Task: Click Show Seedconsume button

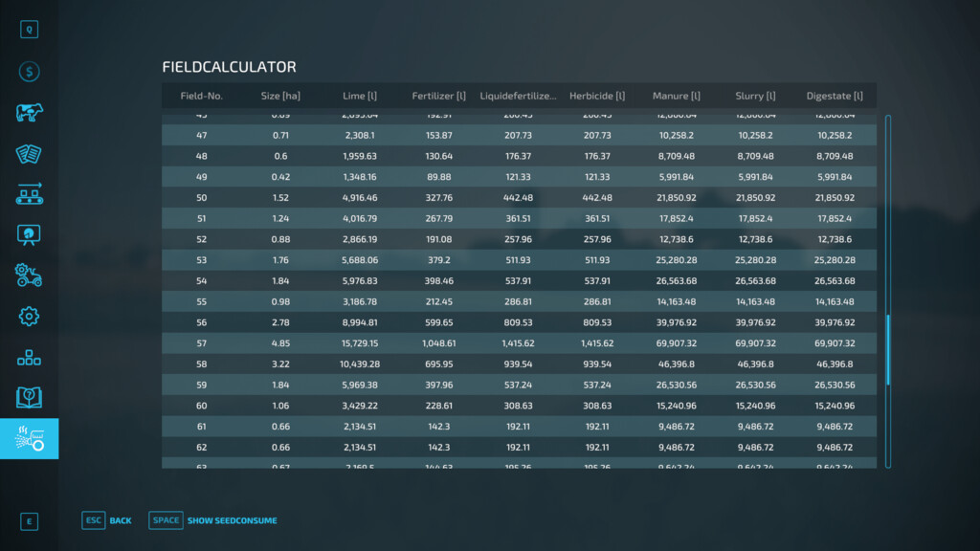Action: click(x=213, y=520)
